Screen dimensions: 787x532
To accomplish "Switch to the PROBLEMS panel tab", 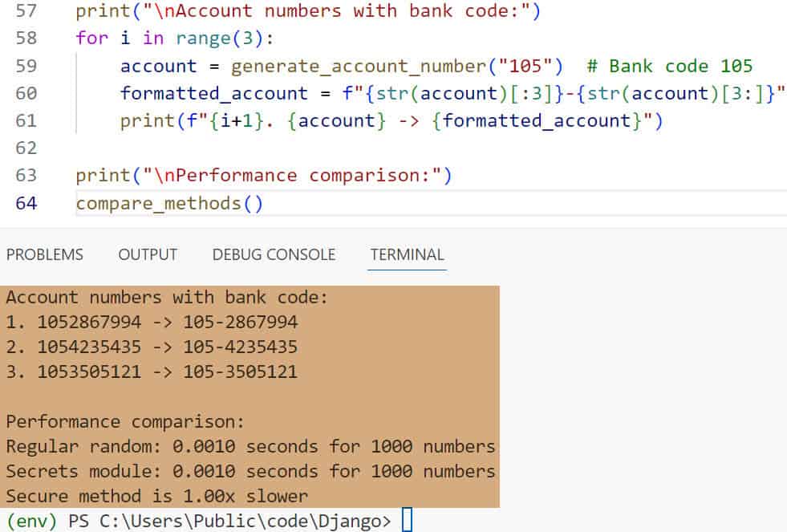I will point(44,254).
